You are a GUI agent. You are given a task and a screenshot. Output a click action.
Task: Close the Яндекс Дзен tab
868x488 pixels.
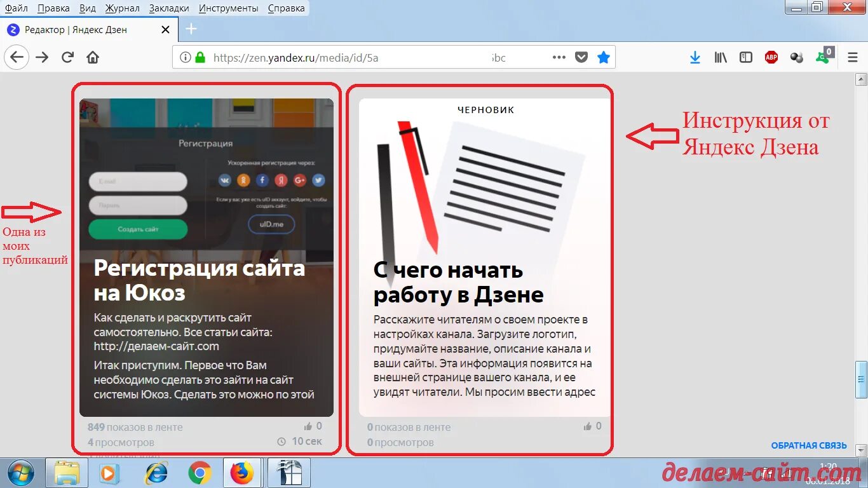(165, 29)
